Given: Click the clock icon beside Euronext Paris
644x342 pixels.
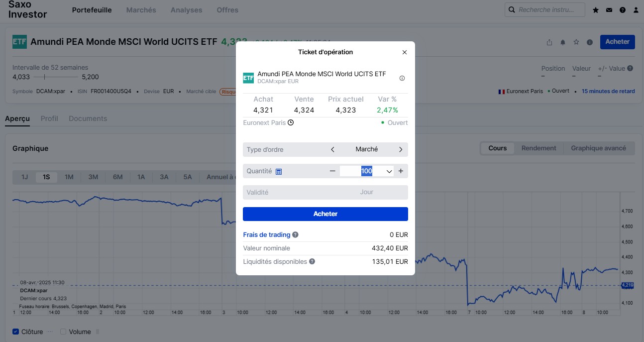Looking at the screenshot, I should pos(291,122).
